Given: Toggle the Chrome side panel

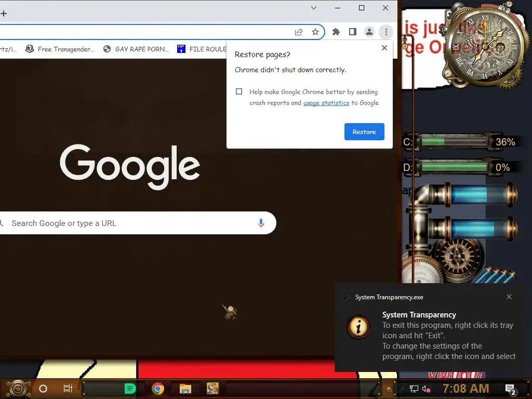Looking at the screenshot, I should [353, 32].
